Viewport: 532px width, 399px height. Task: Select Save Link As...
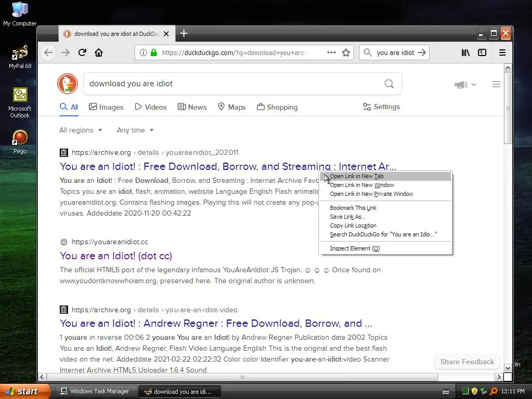[x=385, y=217]
